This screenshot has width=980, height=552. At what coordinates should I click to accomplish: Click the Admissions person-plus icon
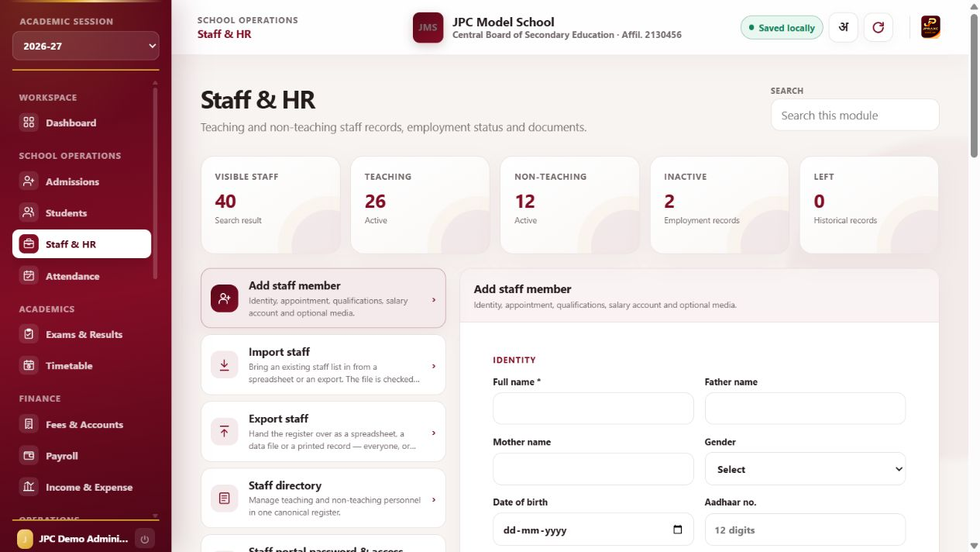pyautogui.click(x=29, y=181)
